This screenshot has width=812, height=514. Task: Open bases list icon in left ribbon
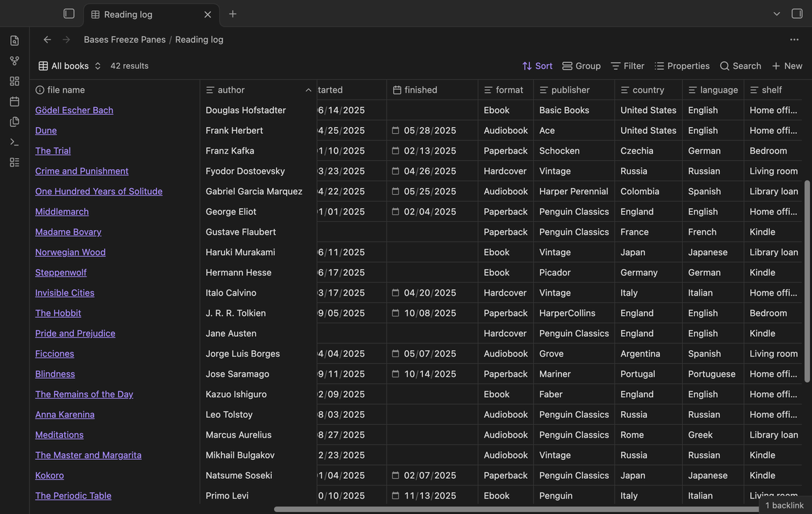[x=15, y=162]
